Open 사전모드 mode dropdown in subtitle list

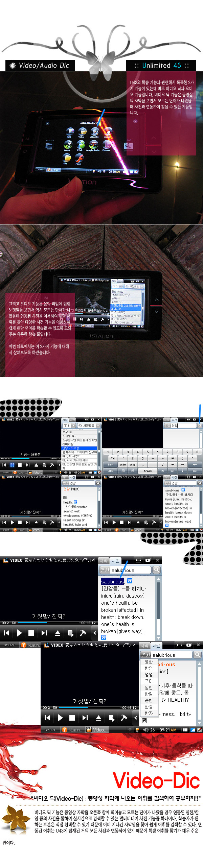tap(89, 426)
